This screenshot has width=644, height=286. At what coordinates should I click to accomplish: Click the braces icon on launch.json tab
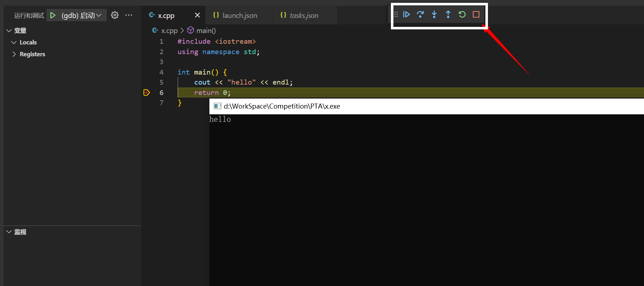[x=216, y=15]
